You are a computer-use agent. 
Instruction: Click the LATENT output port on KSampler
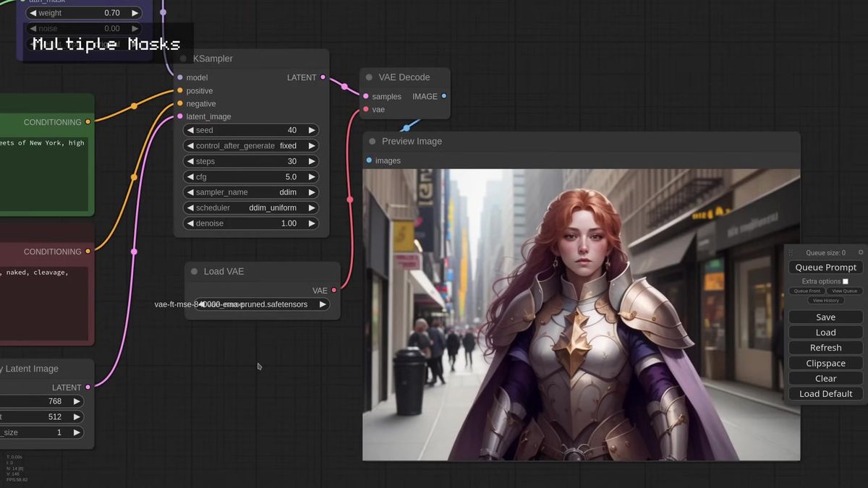(323, 77)
